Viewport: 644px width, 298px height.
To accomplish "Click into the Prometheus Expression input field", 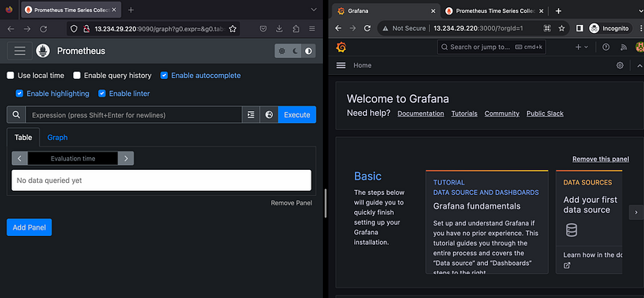I will pyautogui.click(x=134, y=114).
